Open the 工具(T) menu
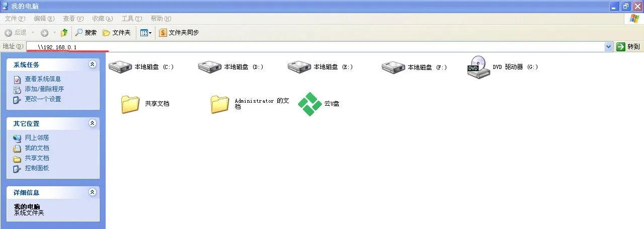This screenshot has height=229, width=644. [x=131, y=19]
